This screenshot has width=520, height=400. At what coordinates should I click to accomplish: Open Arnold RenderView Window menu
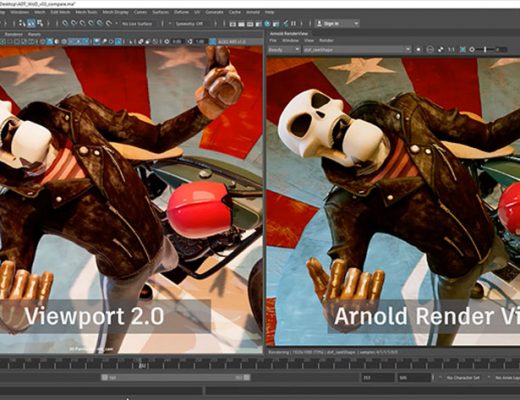[x=290, y=40]
